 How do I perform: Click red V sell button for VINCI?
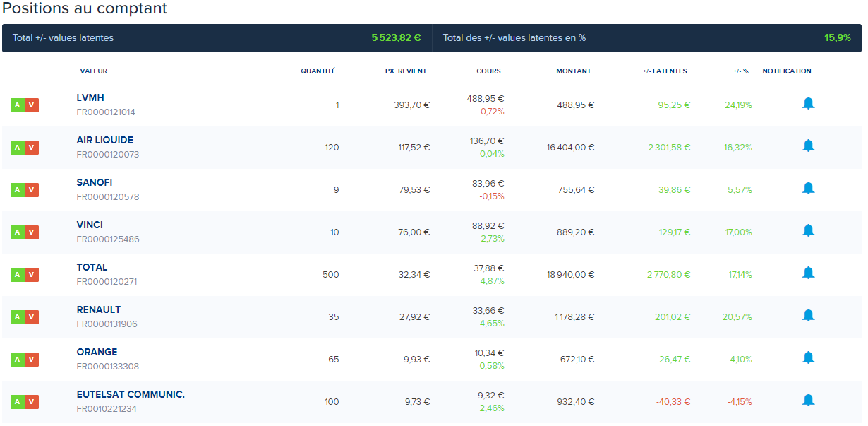[x=32, y=232]
